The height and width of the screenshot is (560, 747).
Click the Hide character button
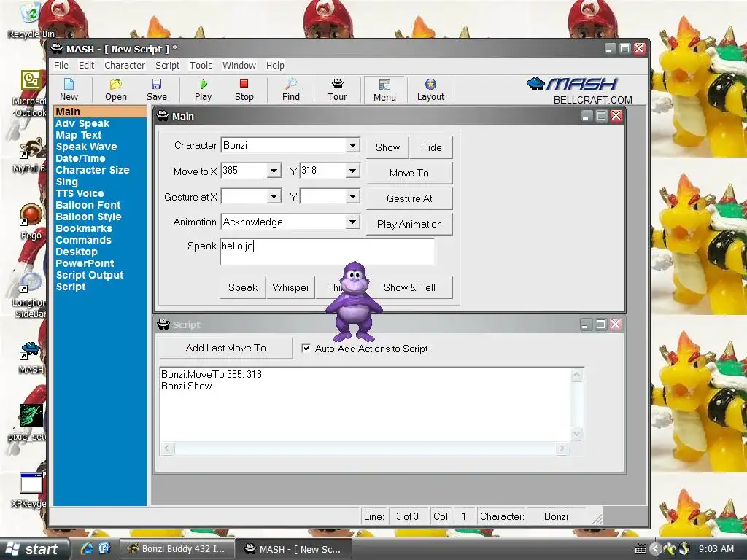(x=430, y=147)
